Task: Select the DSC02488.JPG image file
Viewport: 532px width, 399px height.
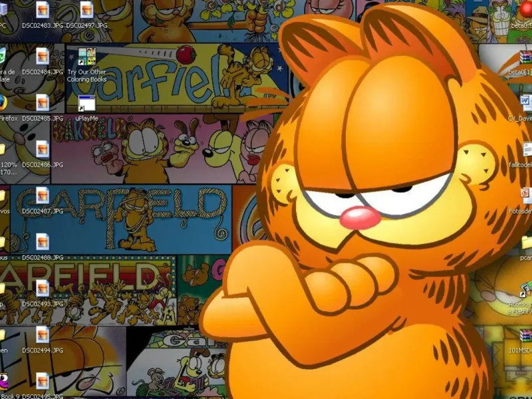Action: pyautogui.click(x=43, y=242)
